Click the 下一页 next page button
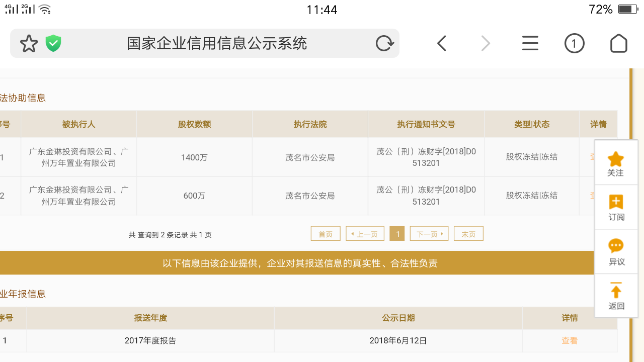The height and width of the screenshot is (362, 644). coord(429,234)
